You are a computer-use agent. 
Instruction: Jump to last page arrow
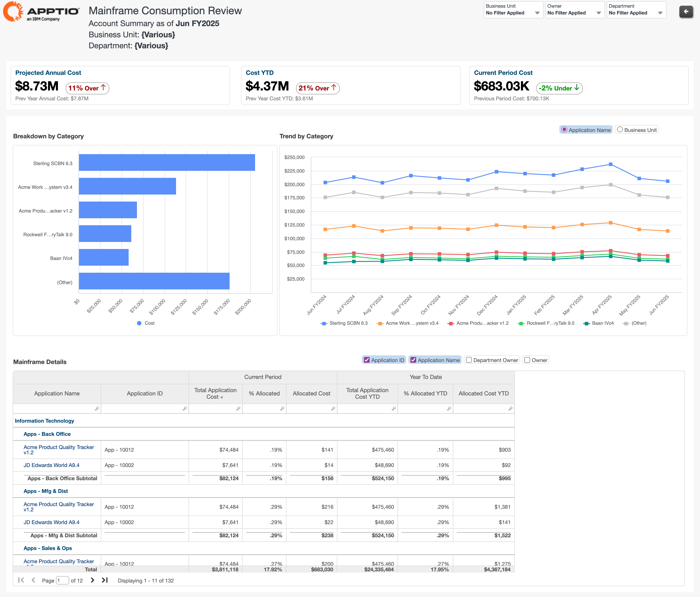pyautogui.click(x=105, y=580)
